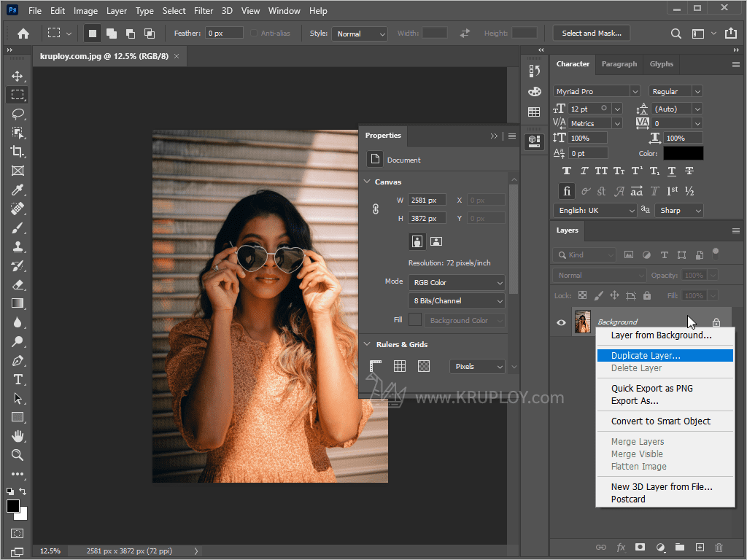Open the Sharp anti-aliasing dropdown
Screen dimensions: 747x560
coord(679,211)
